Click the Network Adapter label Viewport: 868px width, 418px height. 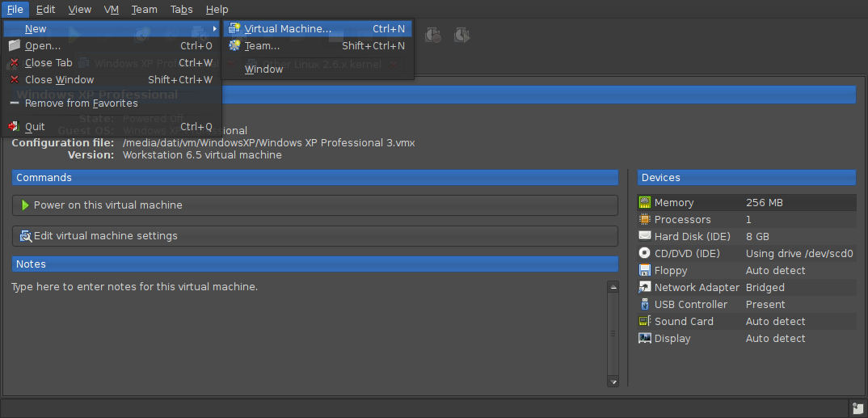[697, 287]
